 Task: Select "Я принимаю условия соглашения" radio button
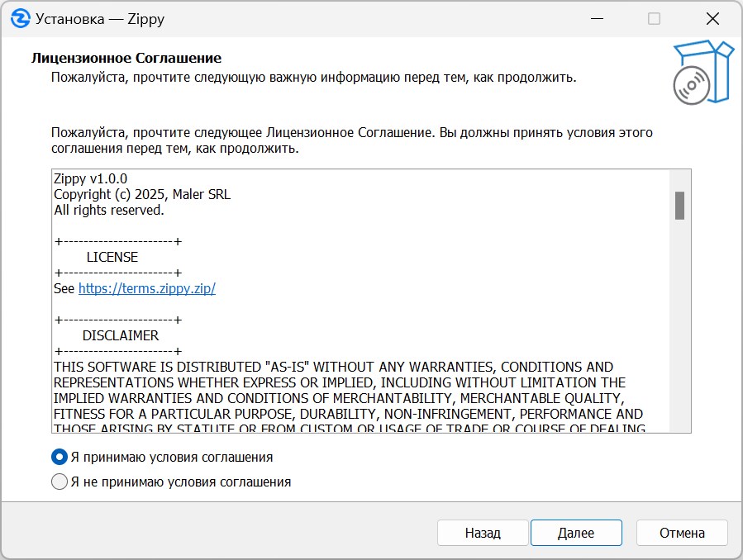point(60,457)
